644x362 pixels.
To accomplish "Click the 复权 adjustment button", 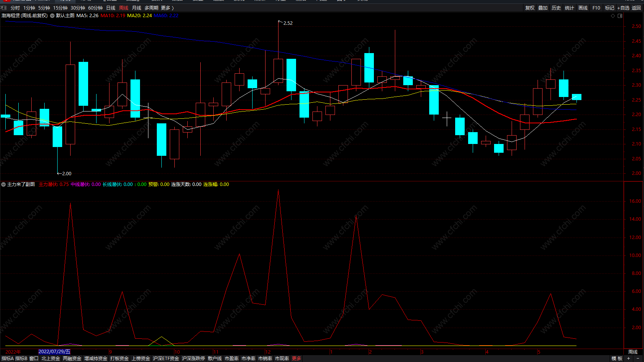I will (530, 8).
